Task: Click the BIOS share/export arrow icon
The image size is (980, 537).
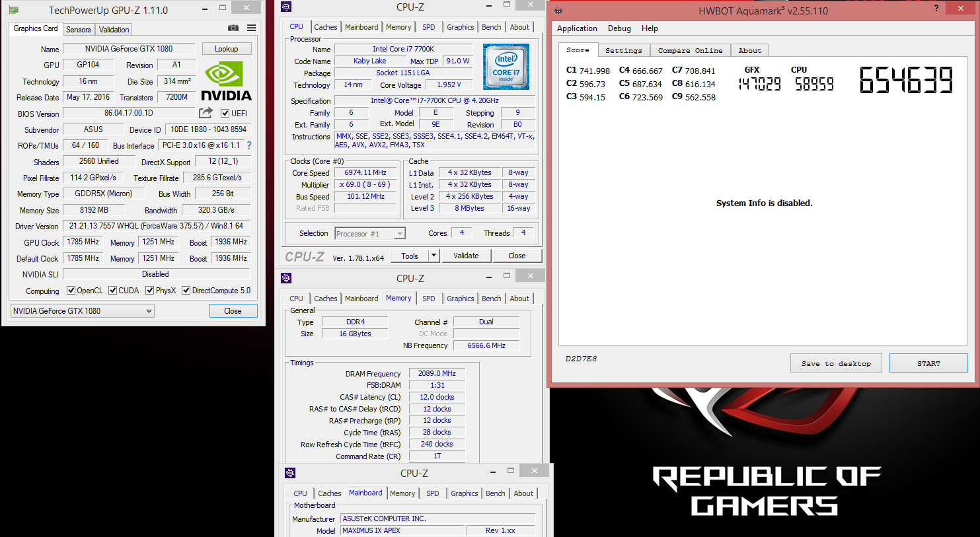Action: pos(206,113)
